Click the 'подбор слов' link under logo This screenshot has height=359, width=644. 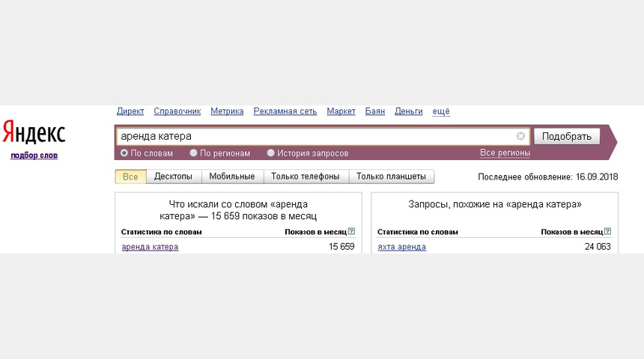(34, 156)
